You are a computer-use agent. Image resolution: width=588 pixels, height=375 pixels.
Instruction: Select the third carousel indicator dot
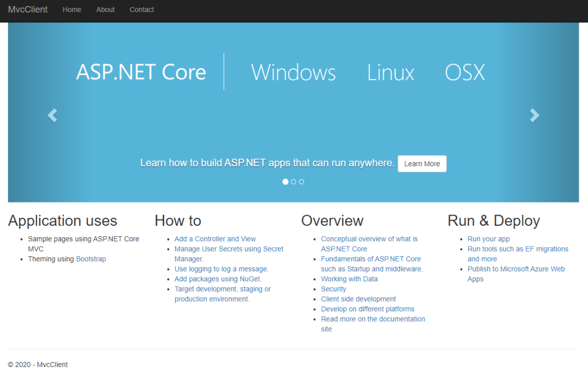pyautogui.click(x=302, y=182)
